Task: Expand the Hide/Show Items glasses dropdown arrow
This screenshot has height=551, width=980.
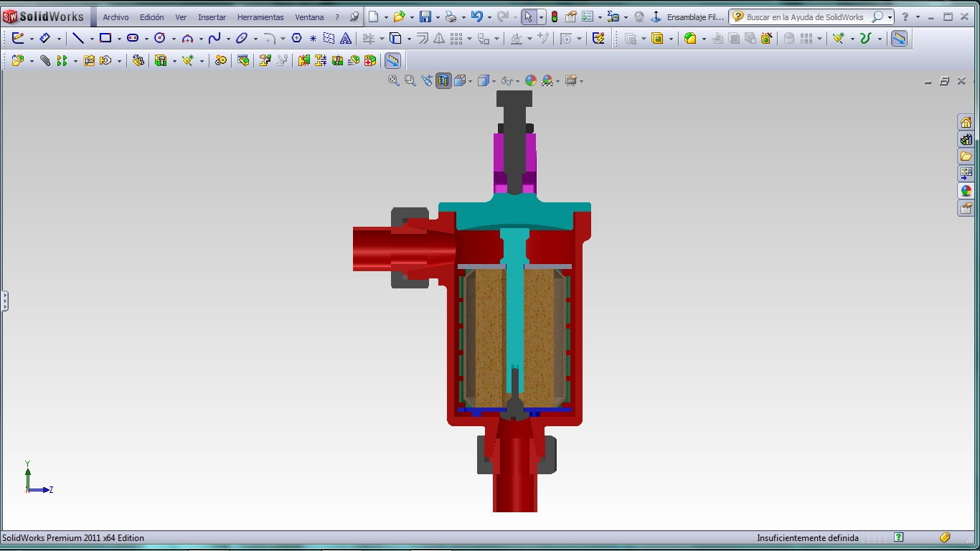Action: (518, 81)
